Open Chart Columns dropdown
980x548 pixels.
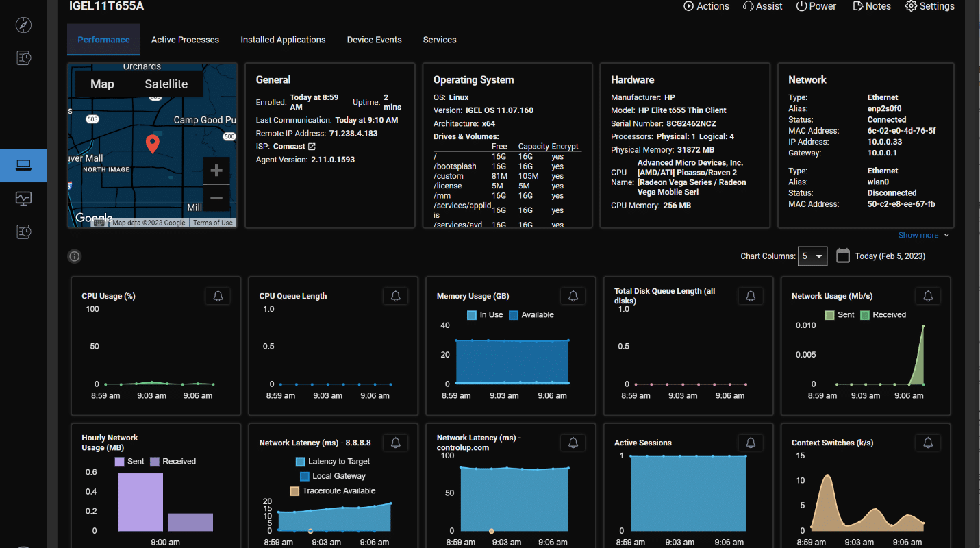[x=813, y=256]
